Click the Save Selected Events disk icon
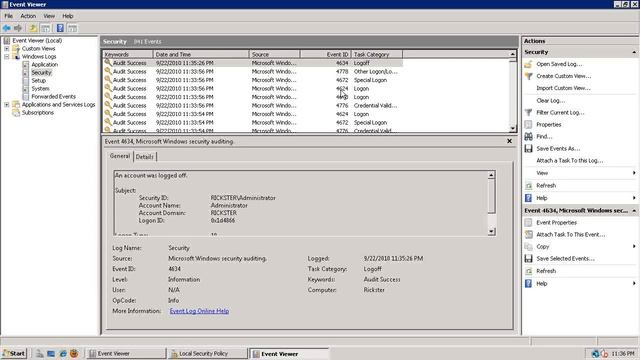Viewport: 640px width, 360px height. coord(528,259)
